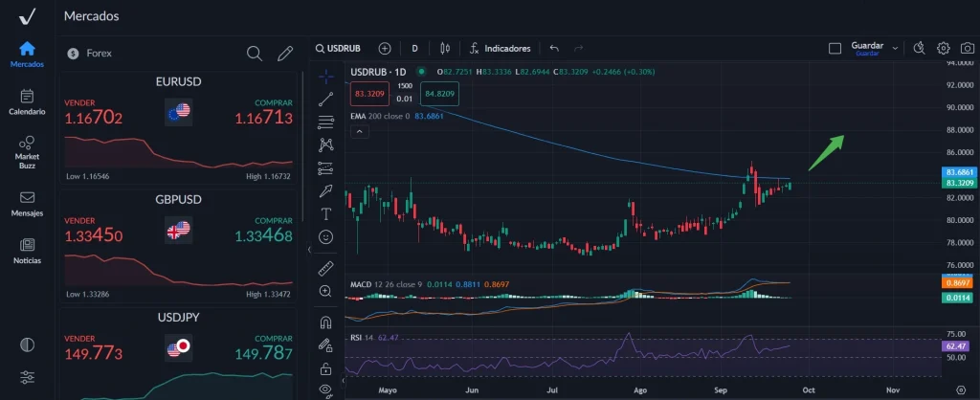Click the red 83.3209 sell price button

368,94
